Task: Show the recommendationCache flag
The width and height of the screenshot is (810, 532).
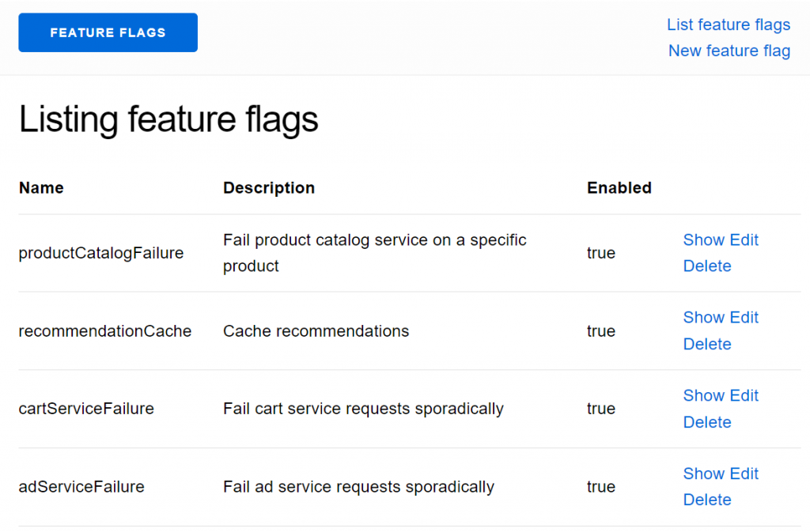Action: coord(703,317)
